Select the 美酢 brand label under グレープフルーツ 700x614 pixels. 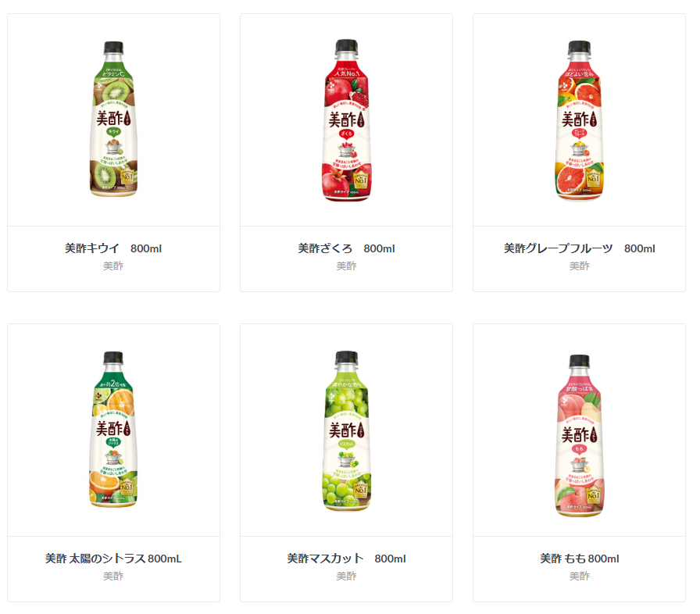click(579, 266)
